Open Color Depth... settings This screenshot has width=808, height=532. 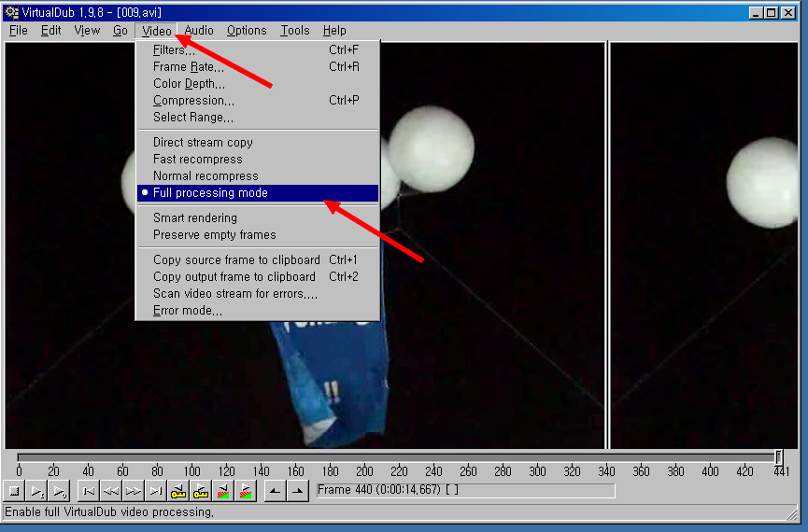pos(258,83)
